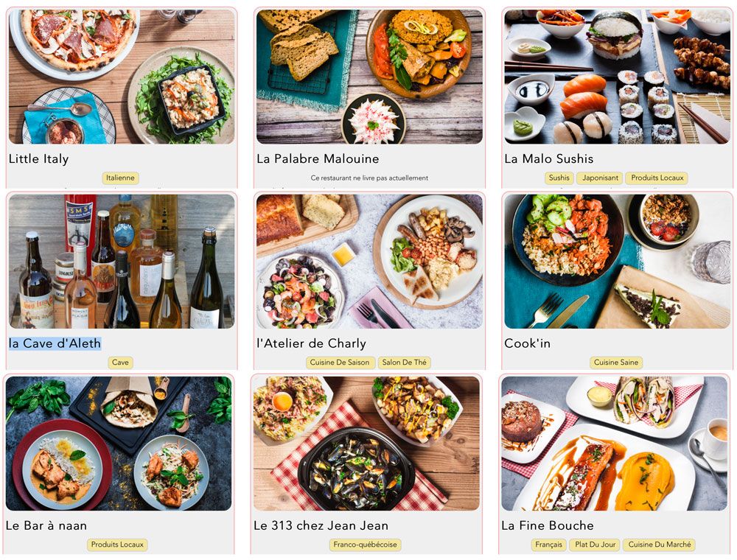This screenshot has height=560, width=737.
Task: Click the Italienne tag
Action: [x=120, y=178]
